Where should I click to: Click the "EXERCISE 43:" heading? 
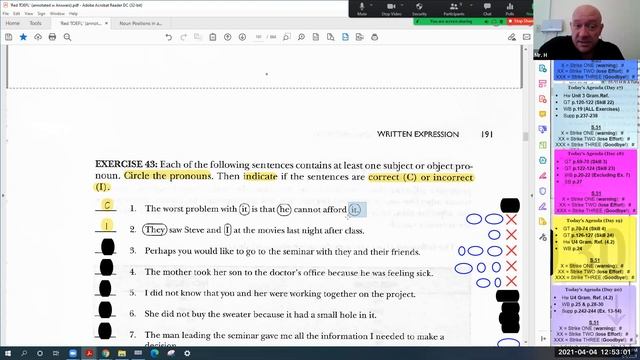pyautogui.click(x=126, y=164)
